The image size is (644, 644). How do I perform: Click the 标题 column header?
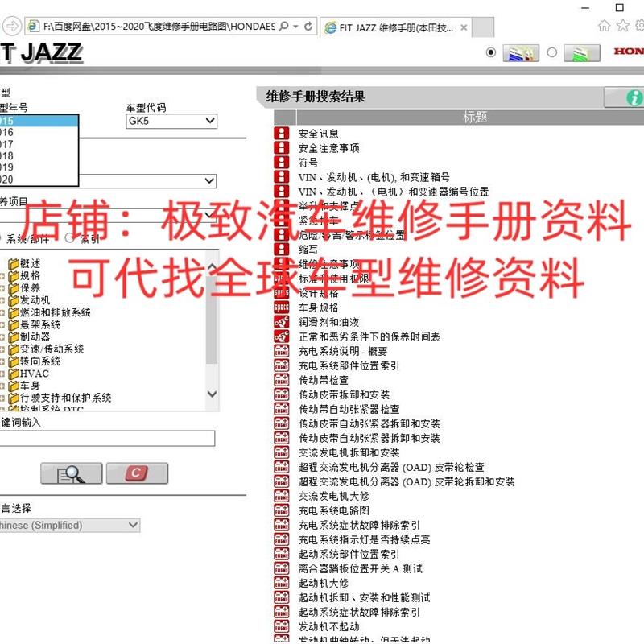475,118
